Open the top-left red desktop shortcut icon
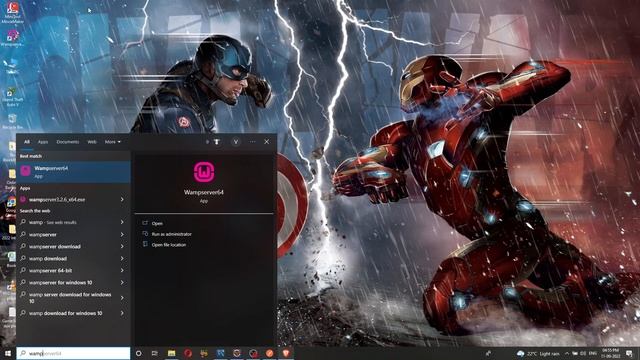This screenshot has width=640, height=360. 13,13
